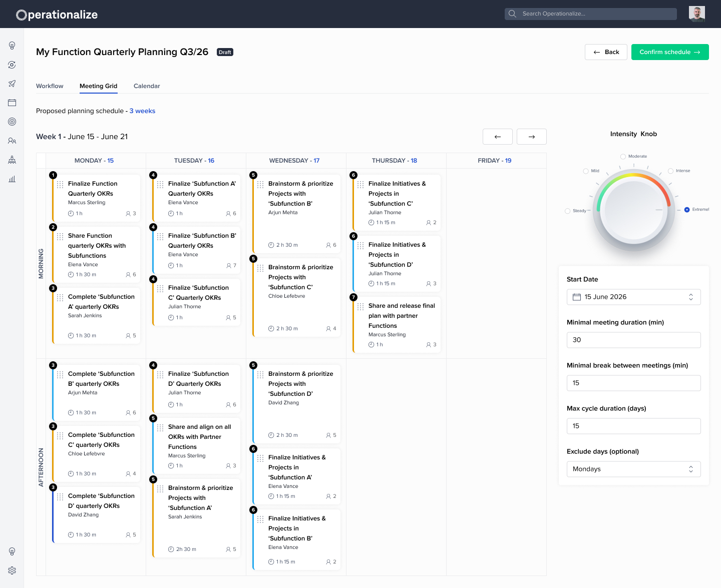Open the org chart sidebar icon
Viewport: 721px width, 588px height.
(x=12, y=160)
